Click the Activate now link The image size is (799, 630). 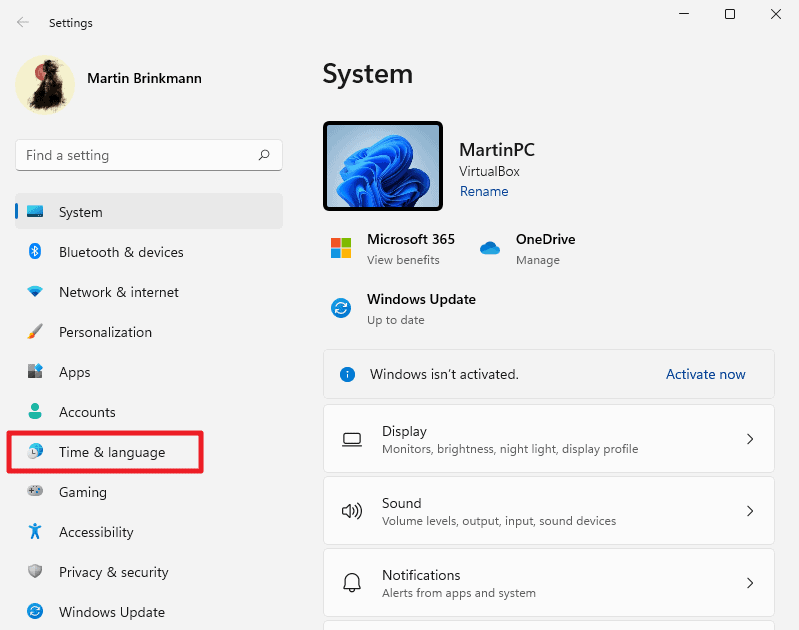point(705,374)
